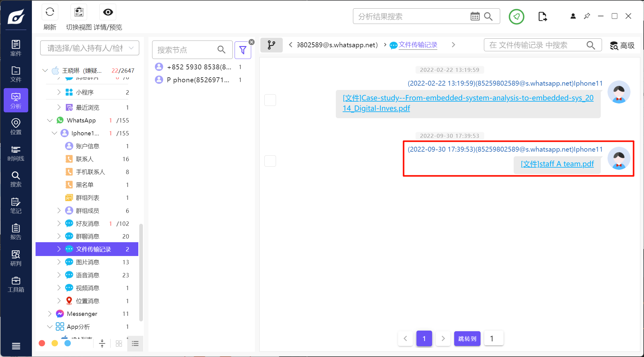
Task: Select the 图片消息 tree item
Action: [x=88, y=262]
